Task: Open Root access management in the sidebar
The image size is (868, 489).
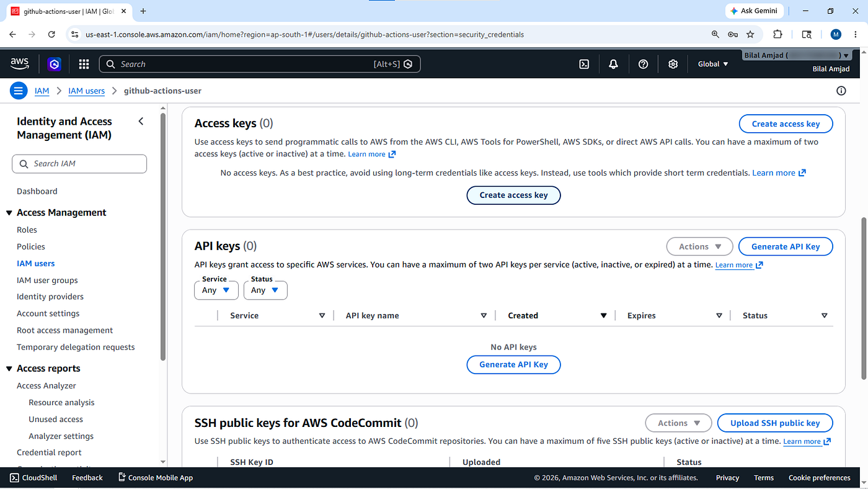Action: coord(65,330)
